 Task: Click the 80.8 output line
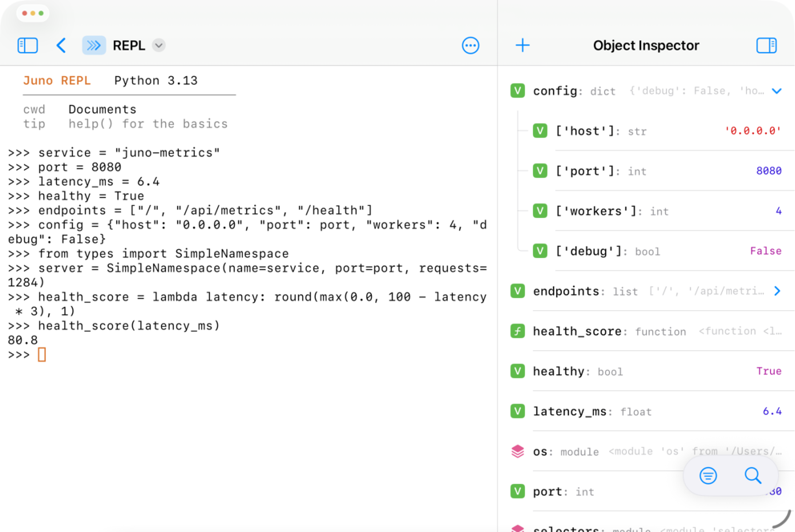[x=22, y=340]
